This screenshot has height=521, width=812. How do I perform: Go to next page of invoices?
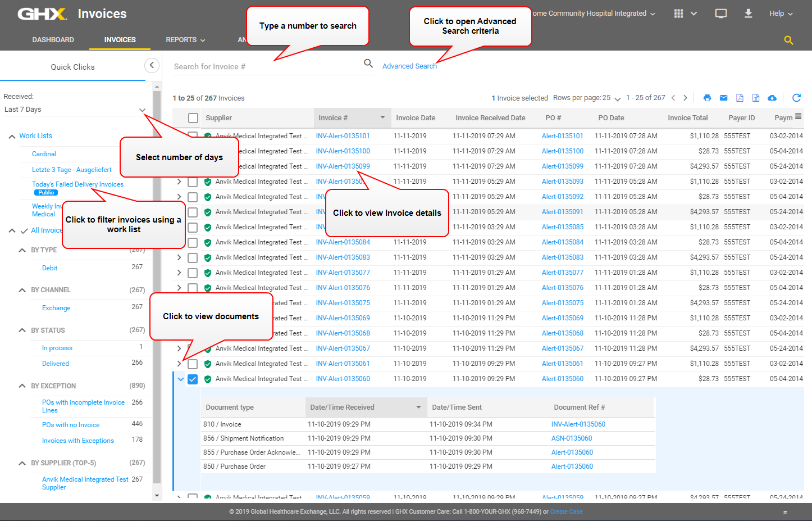pos(685,98)
